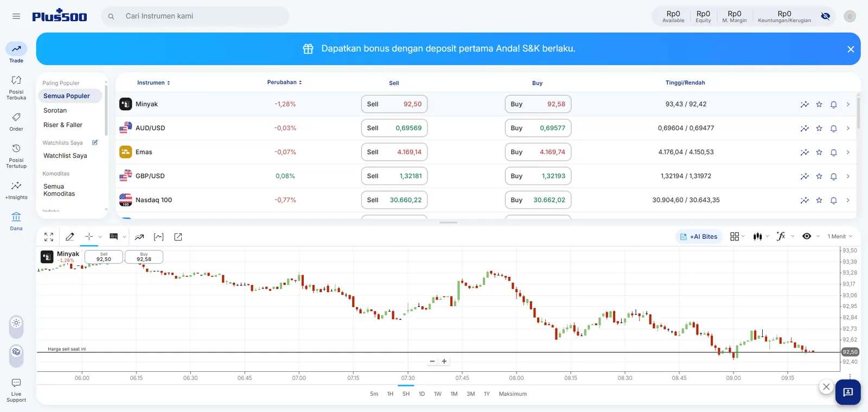Click Buy 4.169,74 for Emas
The width and height of the screenshot is (868, 412).
click(538, 152)
